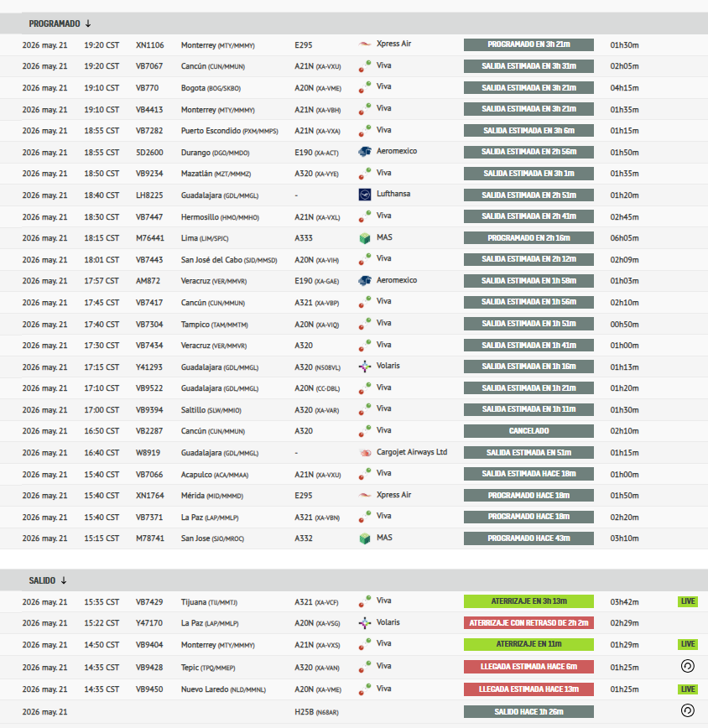Viewport: 708px width, 728px height.
Task: Select aircraft registration XA-VXU on VB7067 row
Action: coord(328,66)
